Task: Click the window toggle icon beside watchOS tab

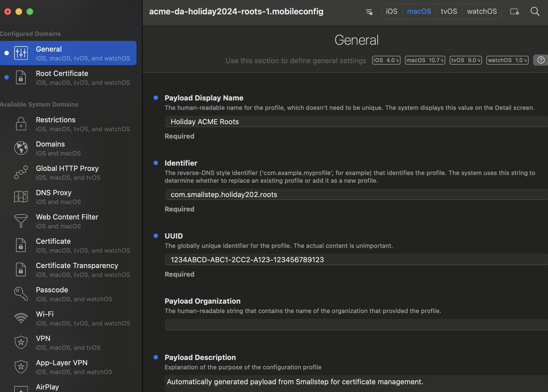Action: pyautogui.click(x=514, y=12)
